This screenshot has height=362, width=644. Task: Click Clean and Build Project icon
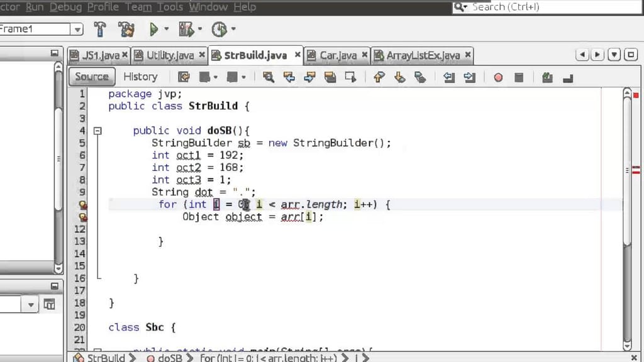pos(126,29)
